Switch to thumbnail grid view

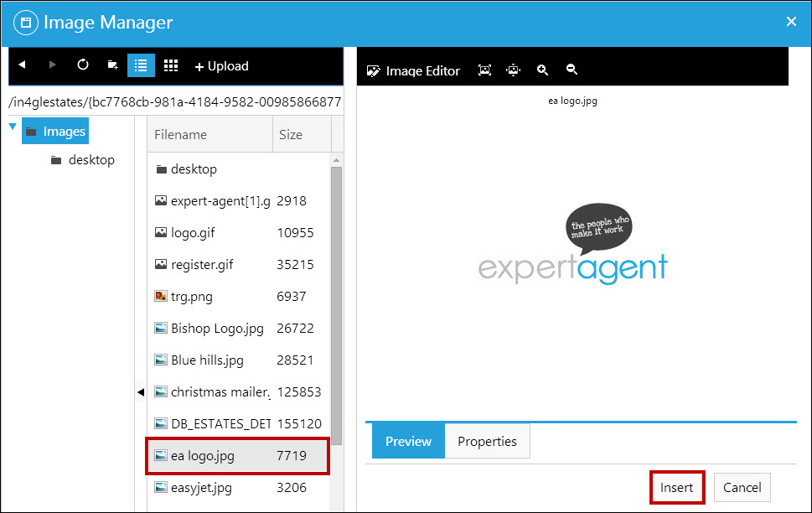[x=171, y=65]
